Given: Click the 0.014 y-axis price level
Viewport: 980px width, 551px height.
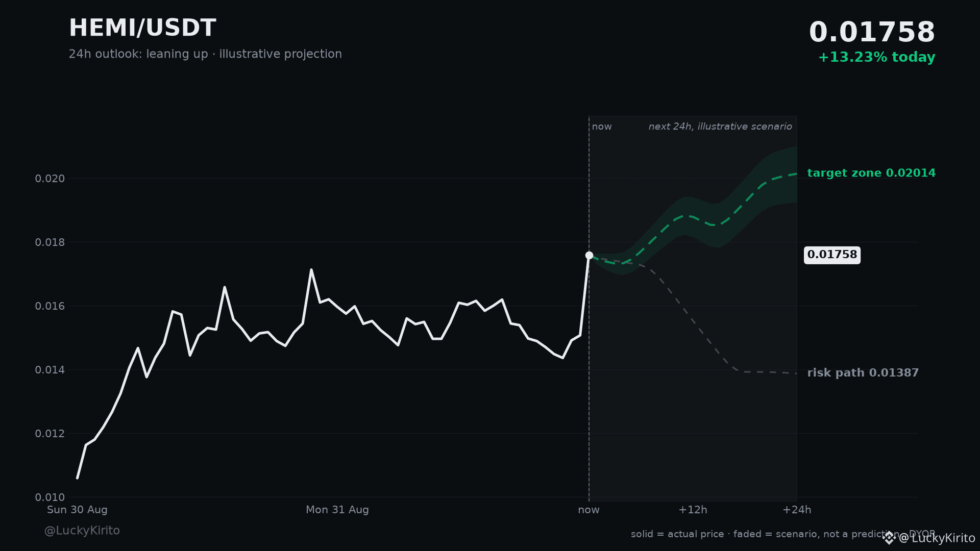Looking at the screenshot, I should pyautogui.click(x=50, y=370).
